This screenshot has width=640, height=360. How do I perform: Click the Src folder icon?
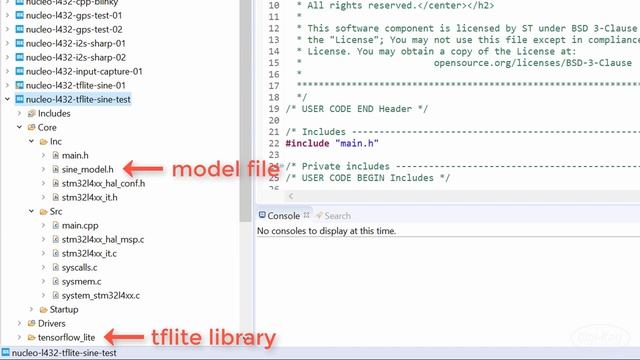(44, 211)
